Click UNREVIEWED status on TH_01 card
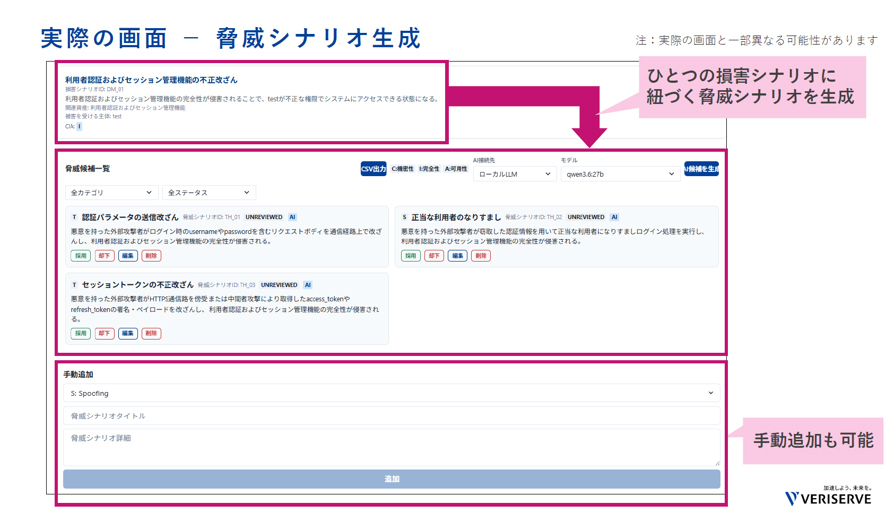Image resolution: width=886 pixels, height=513 pixels. click(264, 218)
